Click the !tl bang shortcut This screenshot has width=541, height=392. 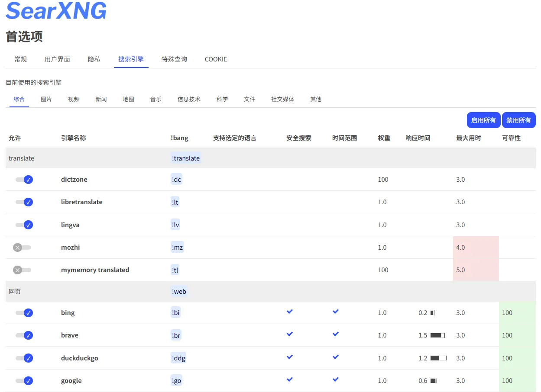(175, 270)
